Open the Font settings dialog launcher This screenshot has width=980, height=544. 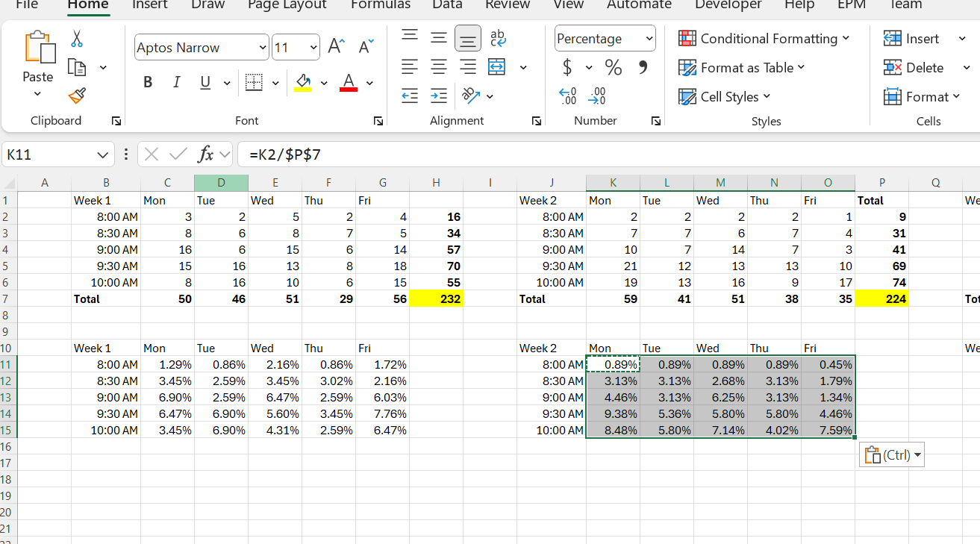pyautogui.click(x=378, y=121)
